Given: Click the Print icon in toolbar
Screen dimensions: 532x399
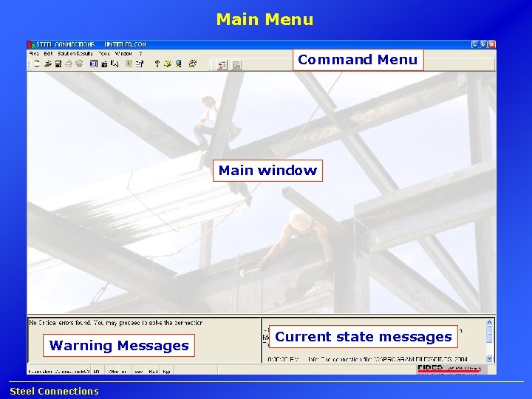Looking at the screenshot, I should click(69, 64).
